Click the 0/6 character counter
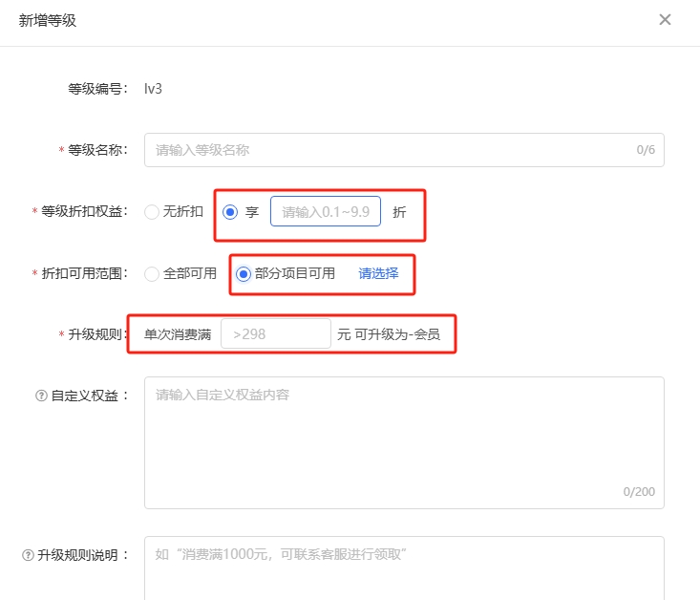The image size is (700, 600). tap(646, 150)
